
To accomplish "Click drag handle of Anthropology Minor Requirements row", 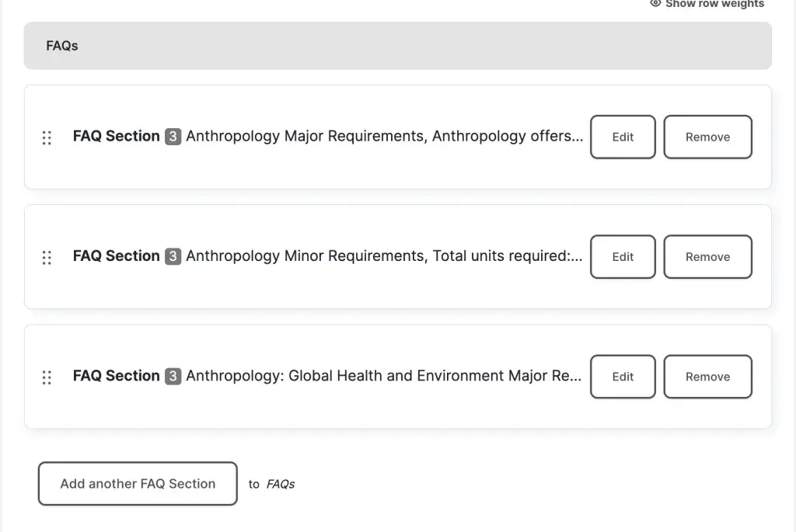I will click(x=47, y=257).
